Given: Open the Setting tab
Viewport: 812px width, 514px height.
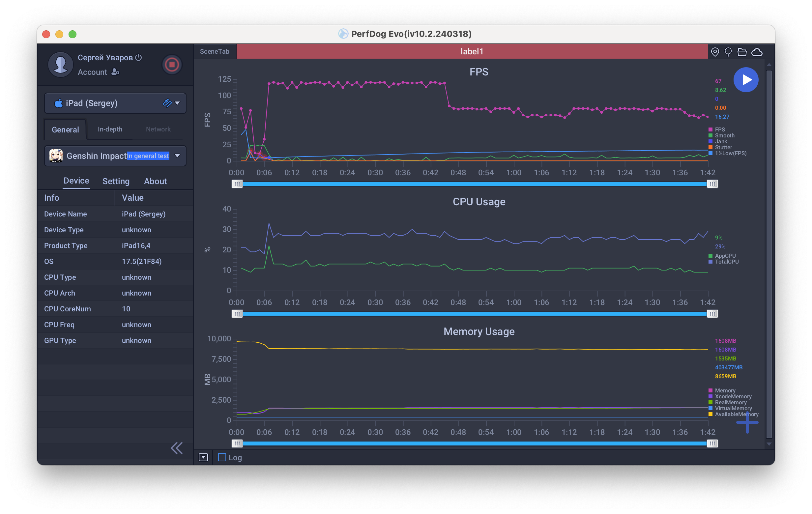Looking at the screenshot, I should (x=116, y=181).
